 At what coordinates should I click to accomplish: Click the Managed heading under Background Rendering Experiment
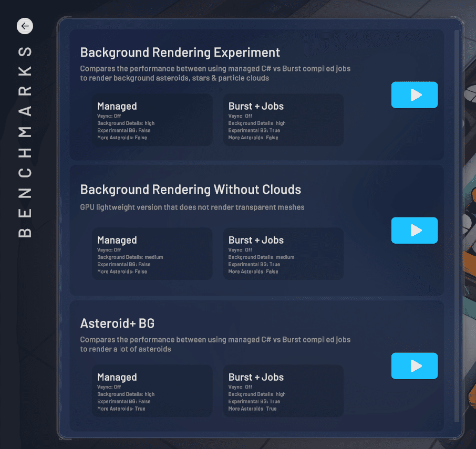[117, 106]
